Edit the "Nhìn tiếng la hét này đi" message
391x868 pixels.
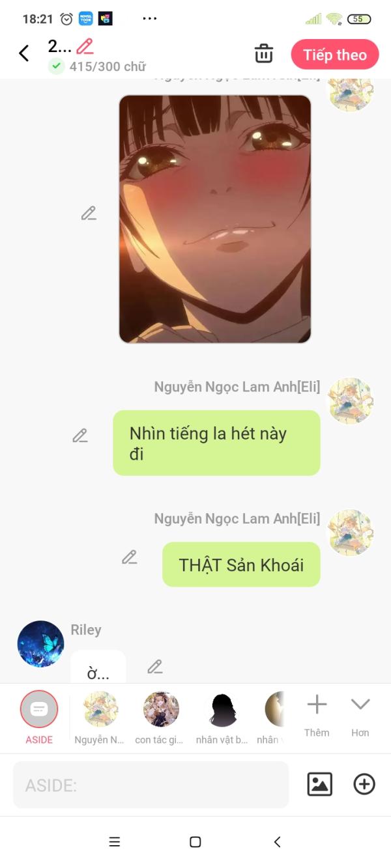[80, 436]
